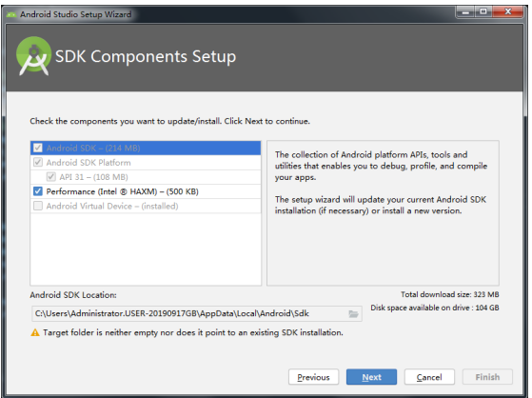Toggle the Android SDK (214 MB) checkbox
The height and width of the screenshot is (398, 532).
pos(38,149)
